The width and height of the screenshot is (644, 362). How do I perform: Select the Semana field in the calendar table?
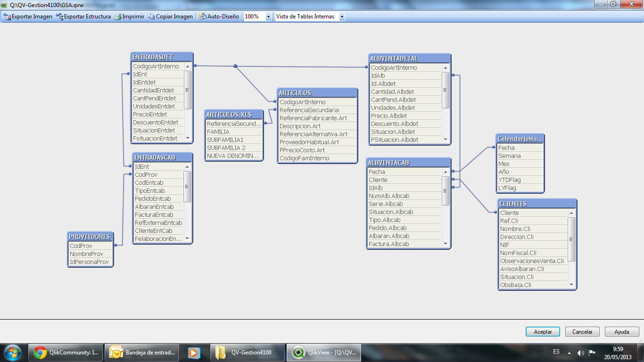point(520,156)
